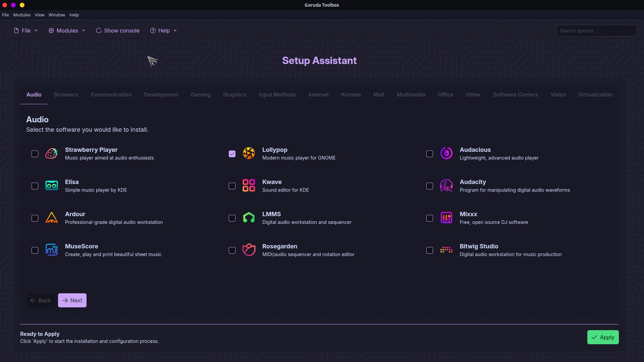Click the Lollypop app icon

[249, 154]
